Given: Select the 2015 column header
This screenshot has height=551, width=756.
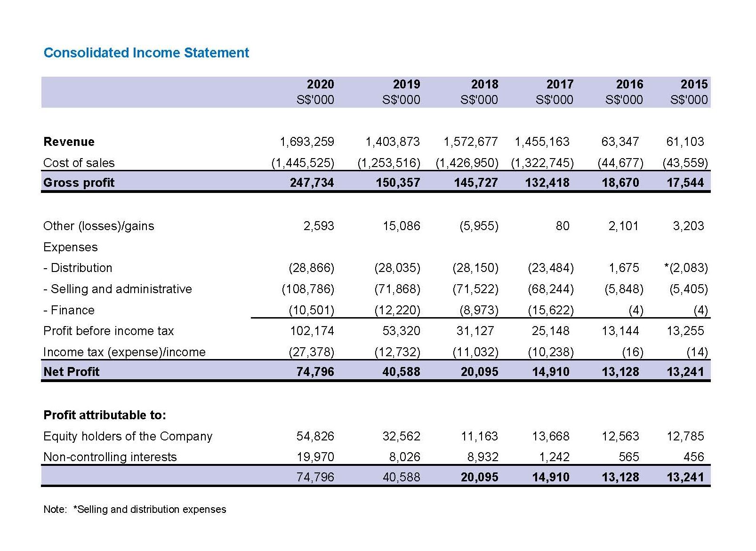Looking at the screenshot, I should click(694, 84).
